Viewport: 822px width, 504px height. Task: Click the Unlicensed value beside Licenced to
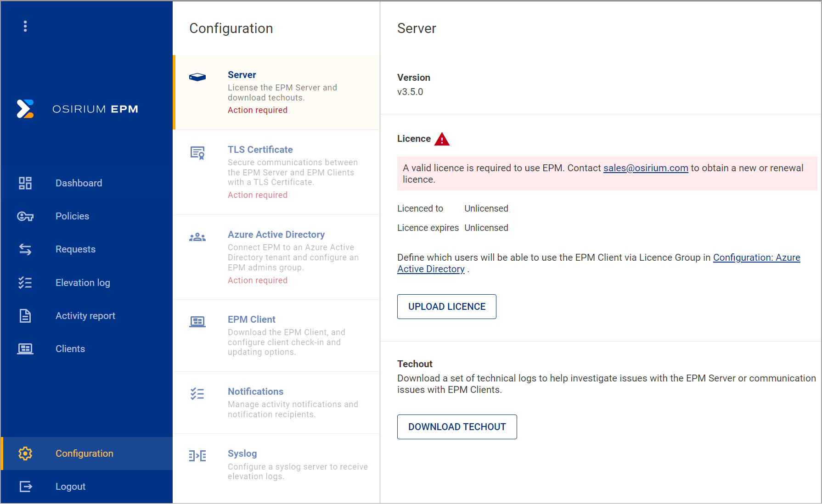click(x=486, y=208)
